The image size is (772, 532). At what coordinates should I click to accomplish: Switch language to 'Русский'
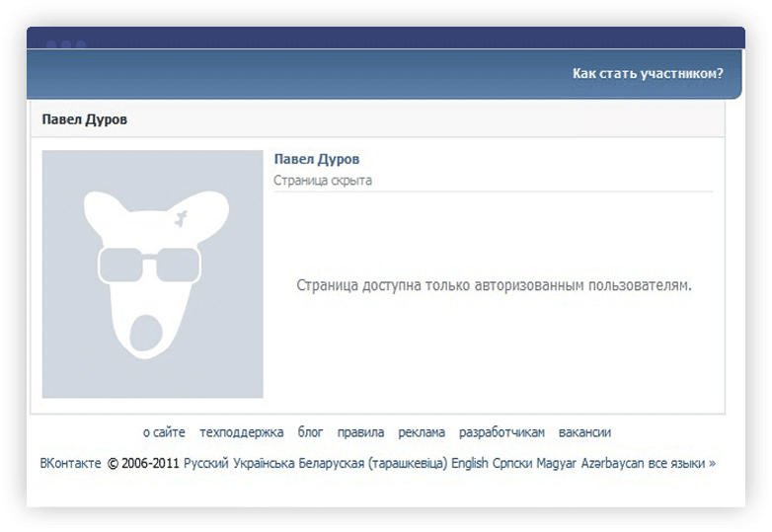point(205,464)
